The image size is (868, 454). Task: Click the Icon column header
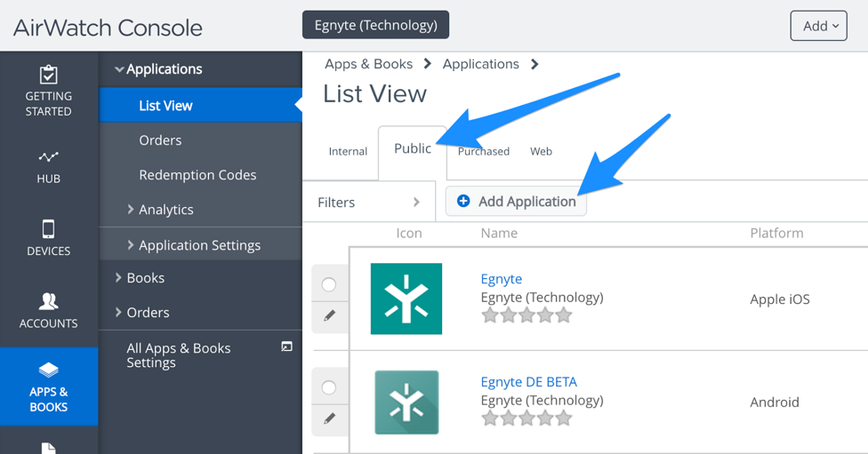tap(408, 234)
